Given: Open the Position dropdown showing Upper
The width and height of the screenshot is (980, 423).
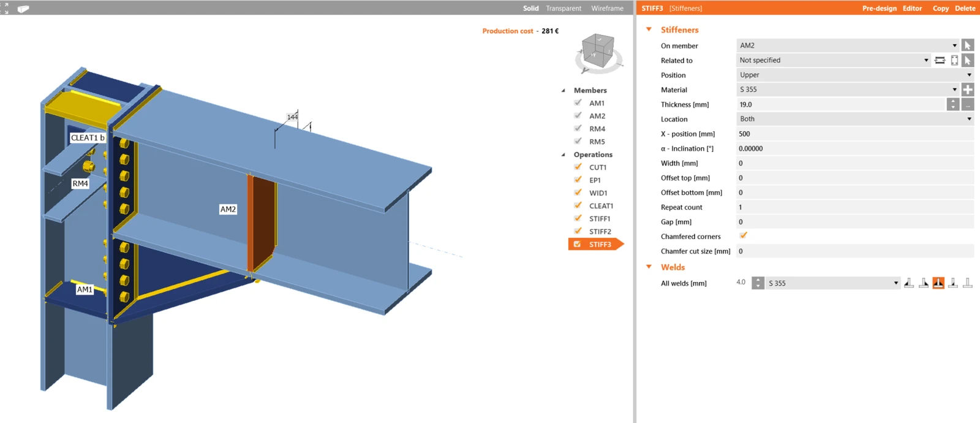Looking at the screenshot, I should pos(855,75).
